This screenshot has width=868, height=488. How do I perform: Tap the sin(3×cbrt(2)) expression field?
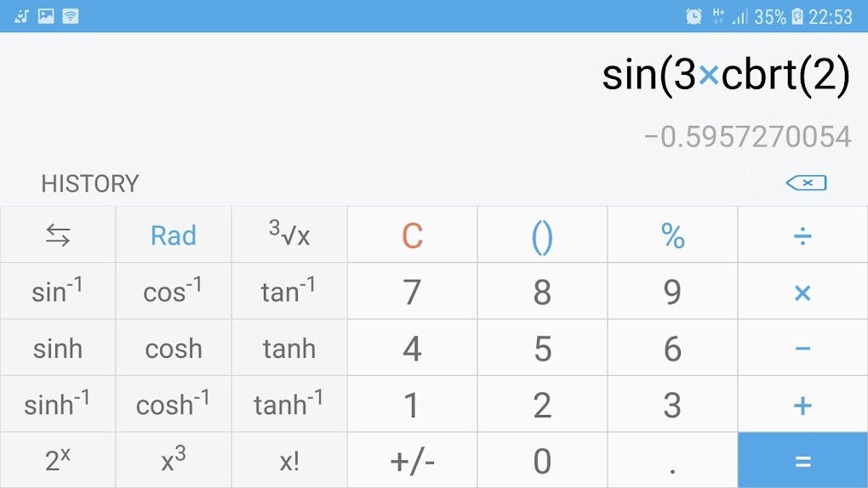tap(725, 77)
